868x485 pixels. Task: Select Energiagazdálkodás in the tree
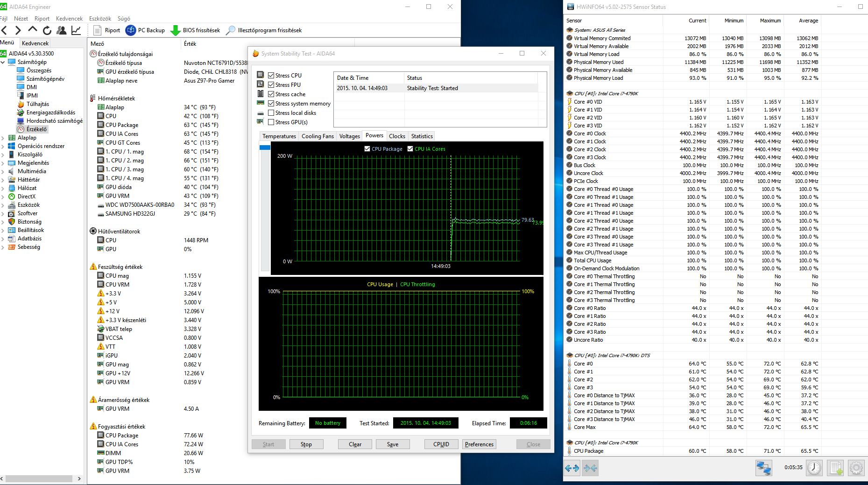point(50,112)
